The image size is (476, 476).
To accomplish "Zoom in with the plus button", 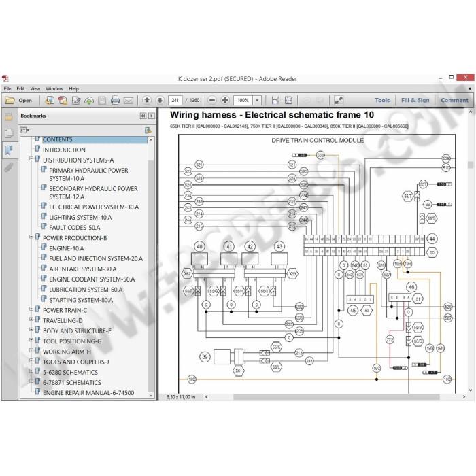I will click(225, 100).
